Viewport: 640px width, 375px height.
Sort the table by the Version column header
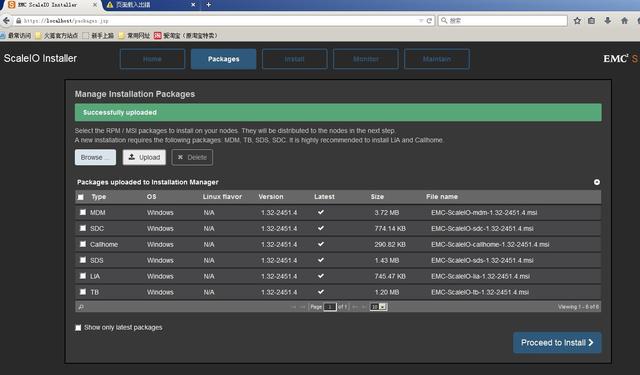click(271, 197)
